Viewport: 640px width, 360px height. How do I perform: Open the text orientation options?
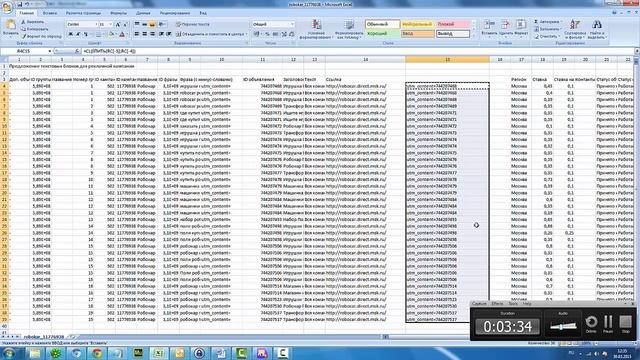point(162,24)
